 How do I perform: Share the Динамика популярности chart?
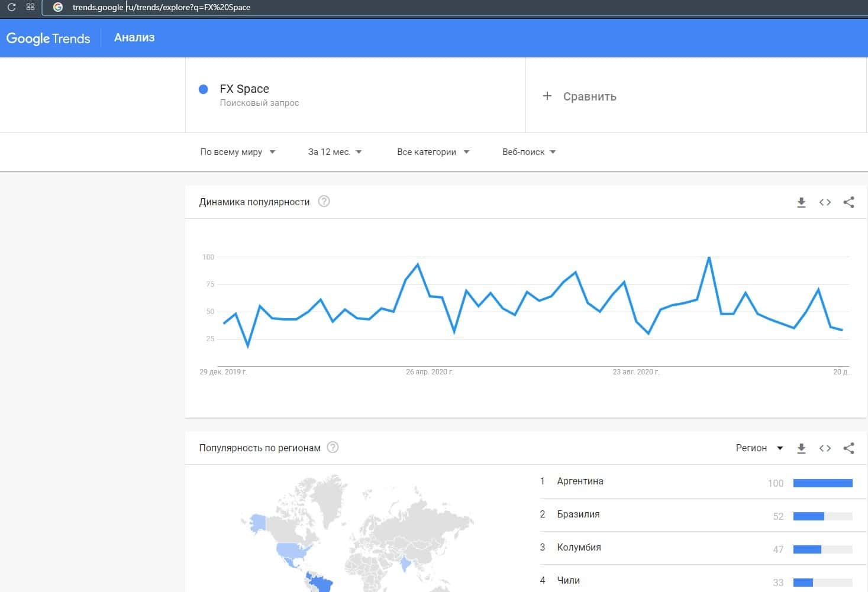pos(848,202)
